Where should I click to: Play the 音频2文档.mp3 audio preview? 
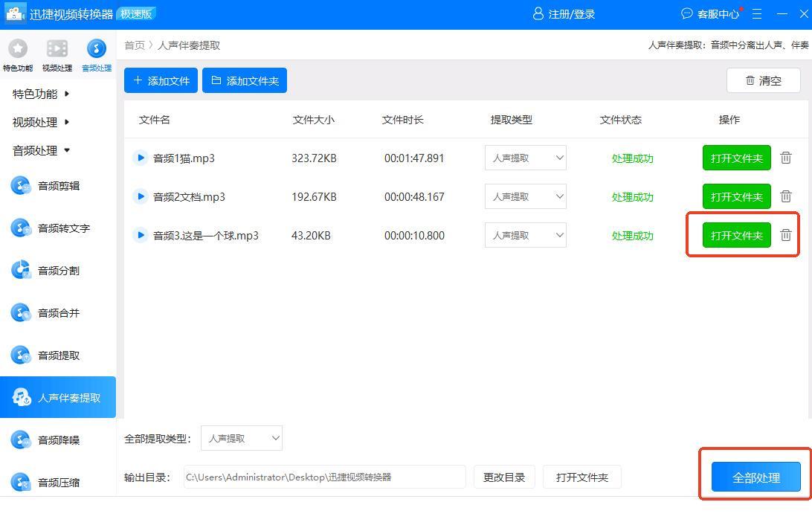(140, 196)
